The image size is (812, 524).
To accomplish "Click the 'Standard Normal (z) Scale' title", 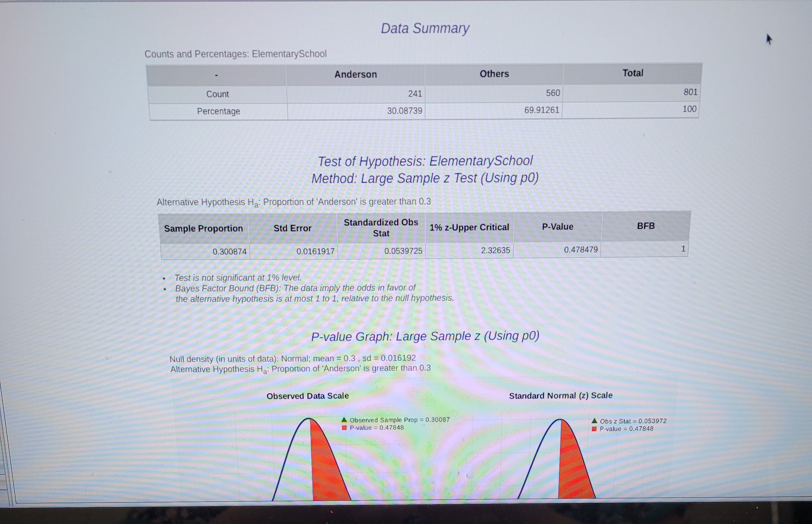I will [x=561, y=395].
